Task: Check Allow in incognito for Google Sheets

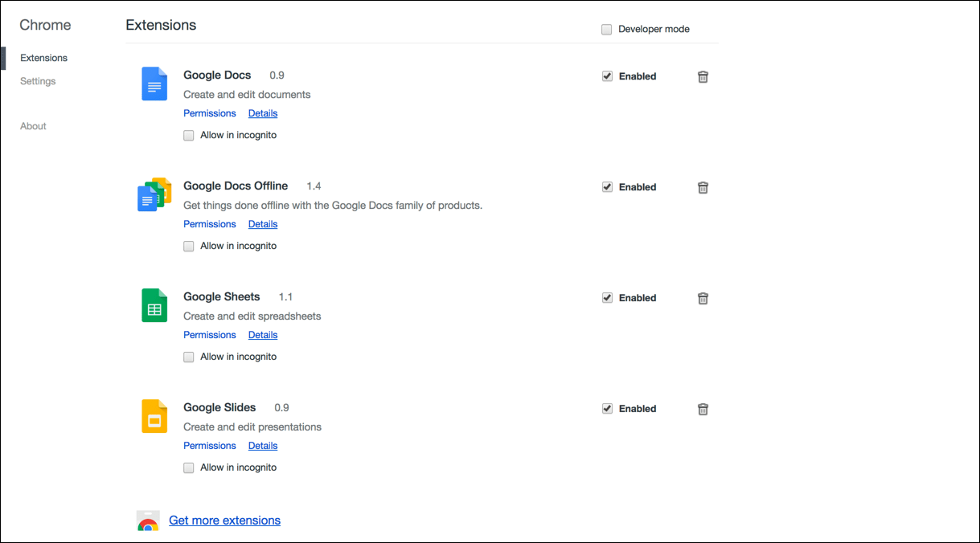Action: click(188, 357)
